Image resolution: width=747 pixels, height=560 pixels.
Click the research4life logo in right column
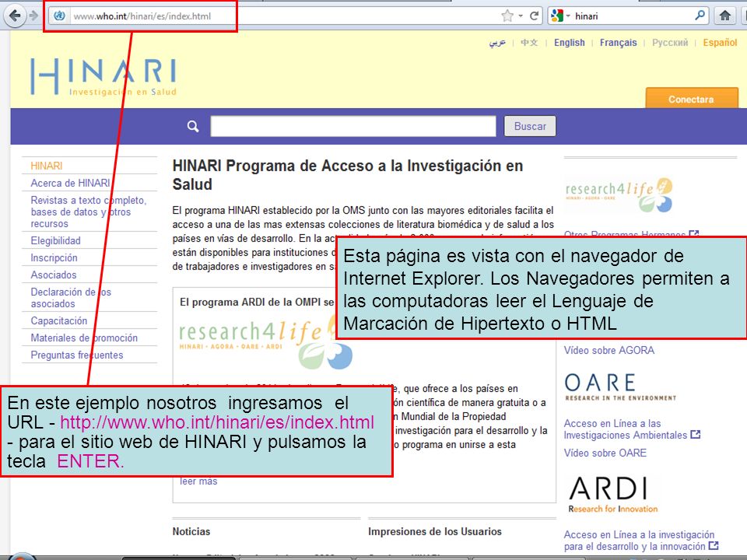(x=619, y=195)
